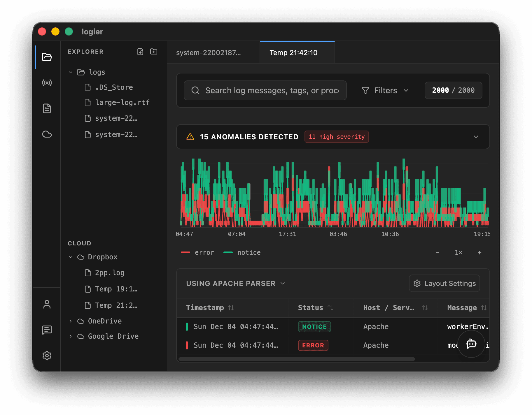Image resolution: width=532 pixels, height=415 pixels.
Task: Click the workerEnv. message cell
Action: click(468, 327)
